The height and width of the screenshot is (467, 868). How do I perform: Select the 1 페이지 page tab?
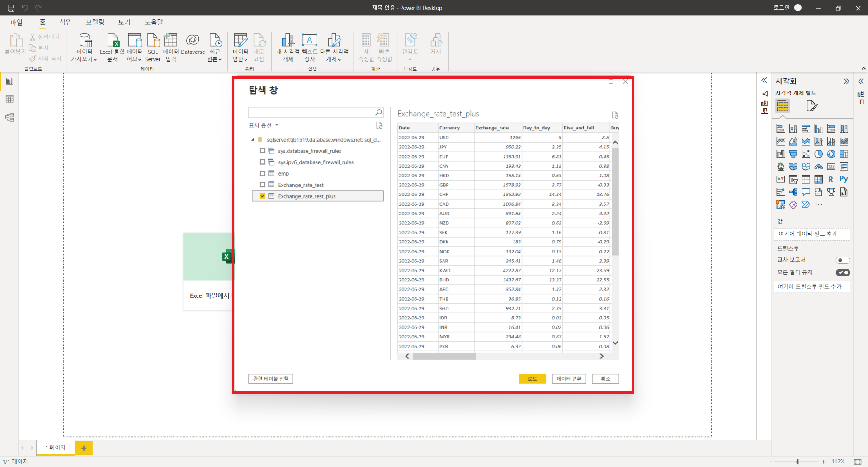pyautogui.click(x=56, y=448)
